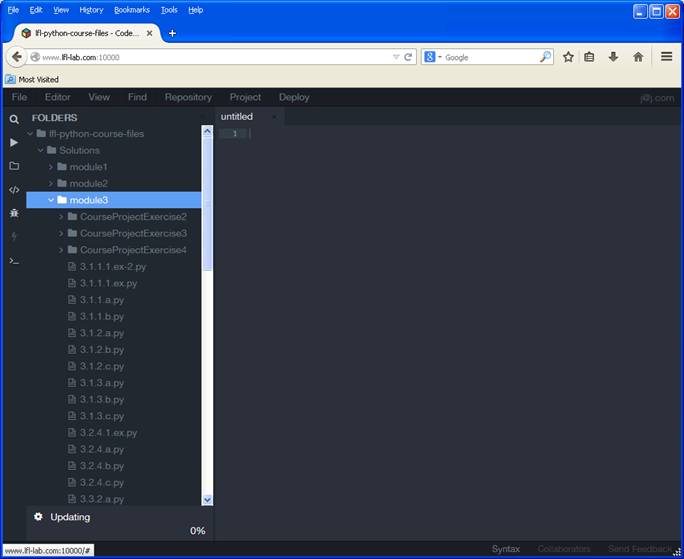Click the Updating gear icon
The height and width of the screenshot is (559, 684).
tap(38, 517)
